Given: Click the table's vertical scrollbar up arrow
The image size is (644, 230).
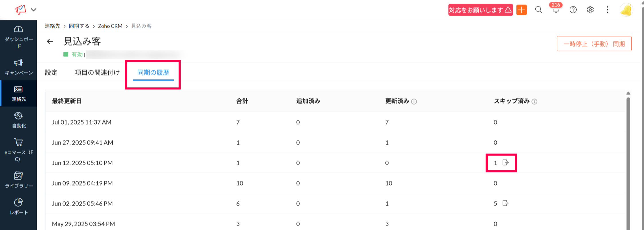Looking at the screenshot, I should 628,93.
